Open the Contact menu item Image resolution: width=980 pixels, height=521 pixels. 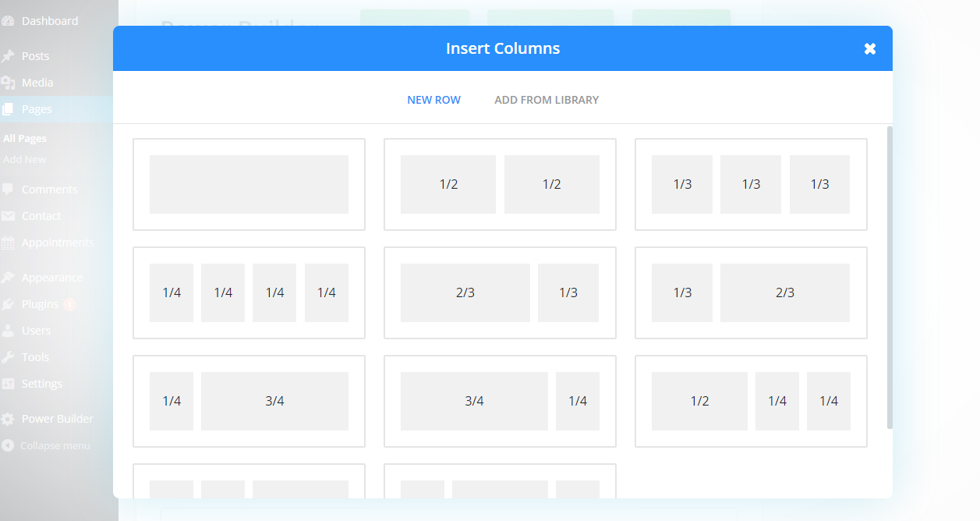(x=41, y=216)
